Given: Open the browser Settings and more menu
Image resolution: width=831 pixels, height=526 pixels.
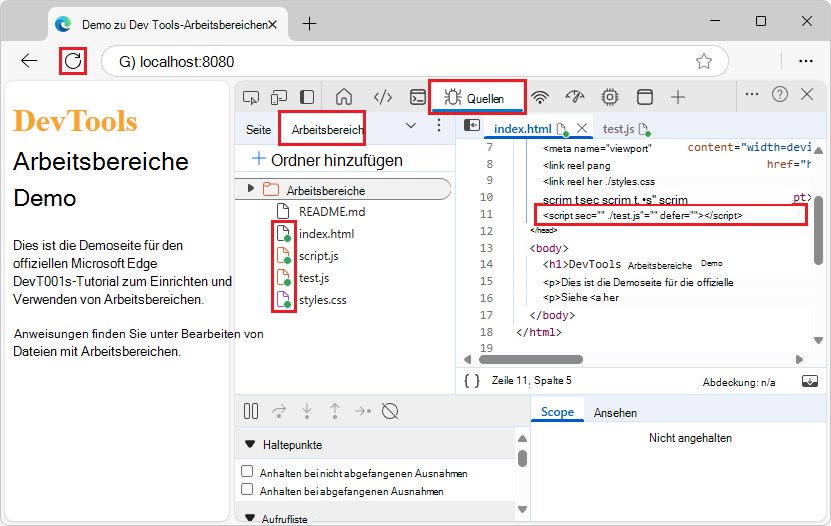Looking at the screenshot, I should (806, 61).
